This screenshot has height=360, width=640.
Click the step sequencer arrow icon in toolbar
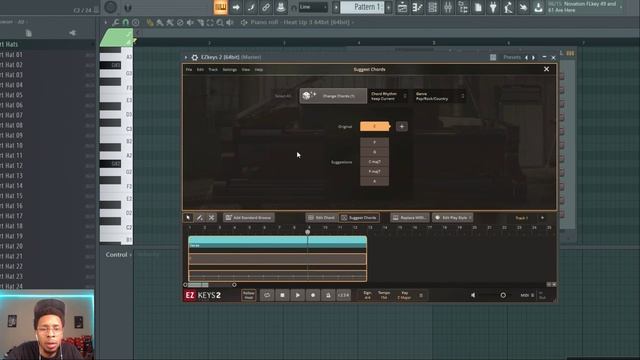(236, 7)
